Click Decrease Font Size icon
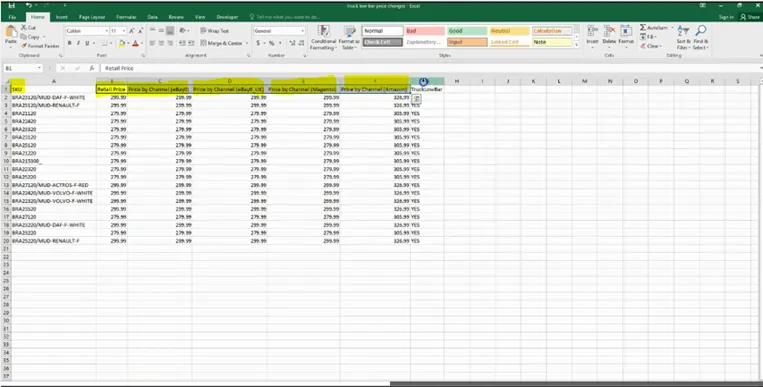This screenshot has height=387, width=763. coord(140,31)
